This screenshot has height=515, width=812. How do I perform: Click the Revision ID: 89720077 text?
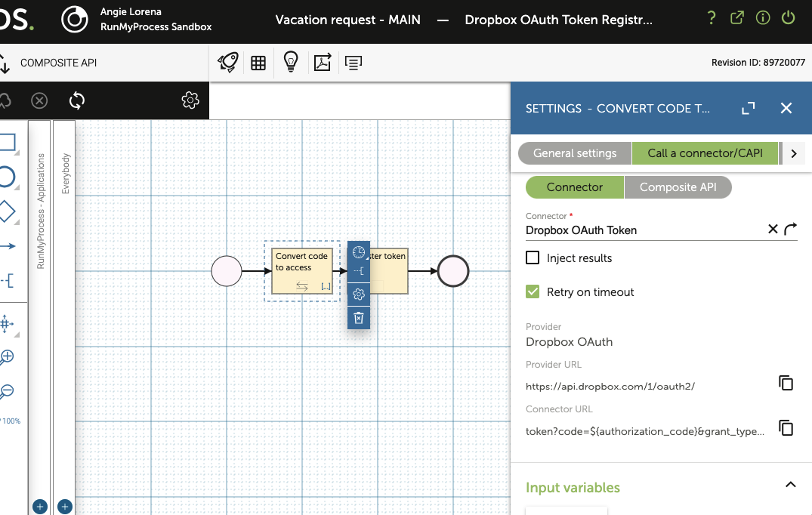(x=758, y=63)
